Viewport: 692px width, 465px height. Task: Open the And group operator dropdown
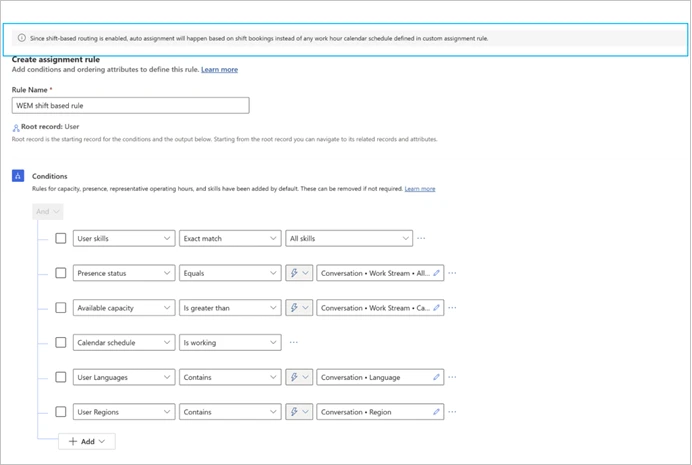pos(48,211)
